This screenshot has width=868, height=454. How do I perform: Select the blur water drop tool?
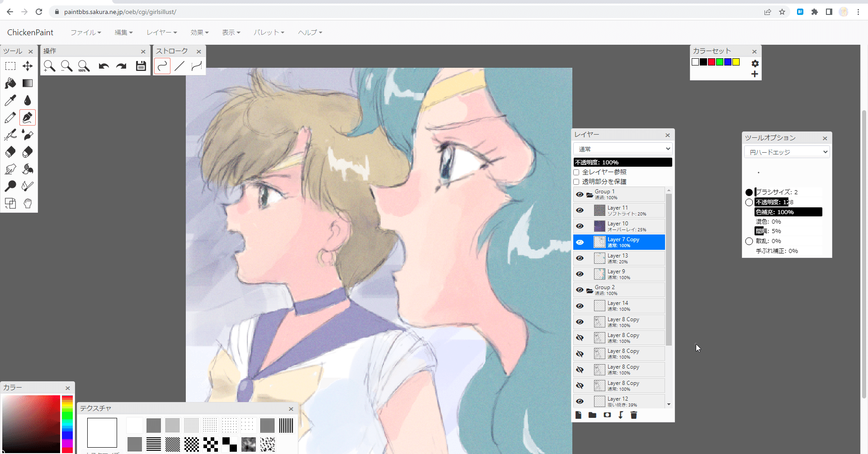click(28, 100)
